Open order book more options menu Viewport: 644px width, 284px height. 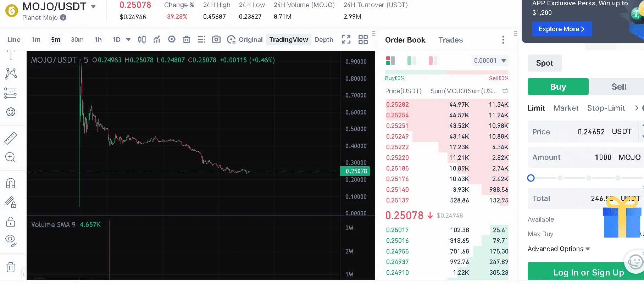[503, 40]
